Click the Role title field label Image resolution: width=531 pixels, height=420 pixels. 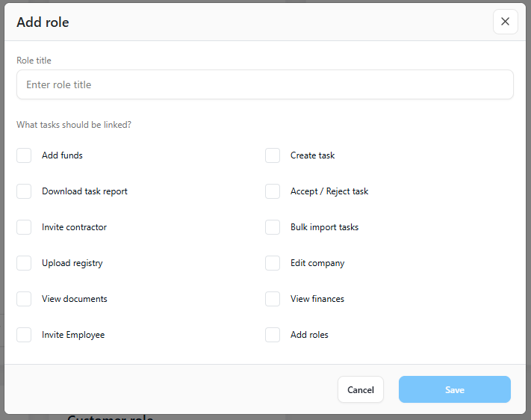34,61
